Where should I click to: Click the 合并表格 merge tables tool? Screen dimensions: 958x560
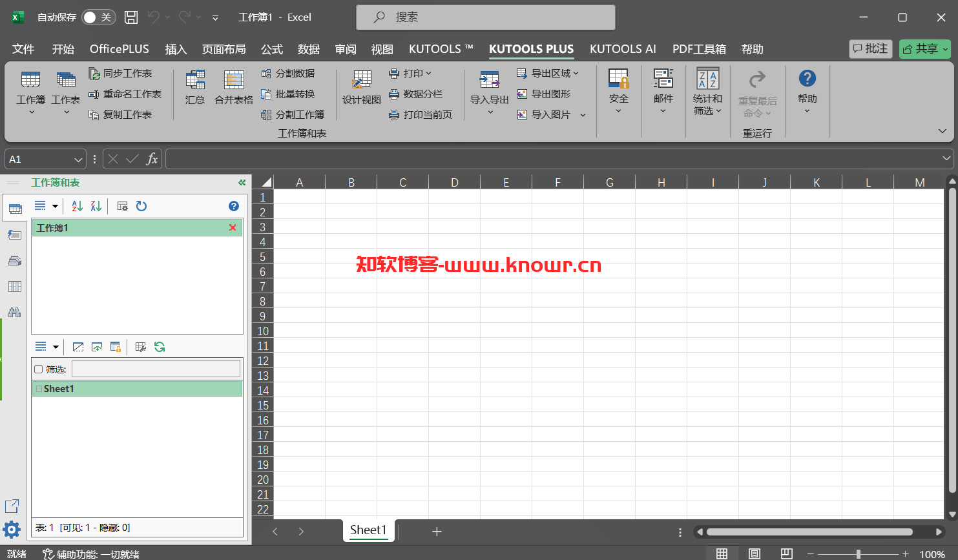click(x=234, y=87)
